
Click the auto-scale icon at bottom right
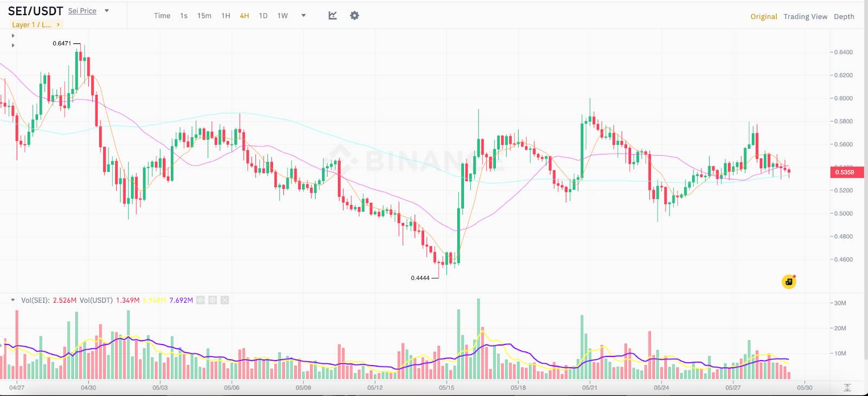847,387
